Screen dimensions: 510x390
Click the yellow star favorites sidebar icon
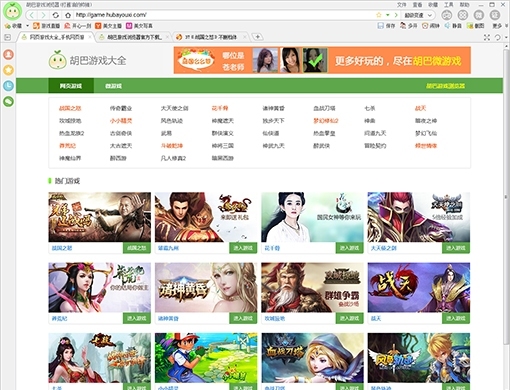coord(9,70)
